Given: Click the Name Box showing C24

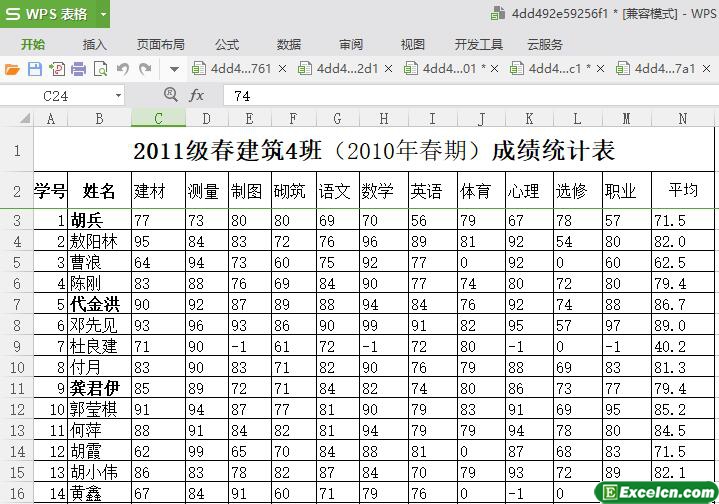Looking at the screenshot, I should point(55,96).
